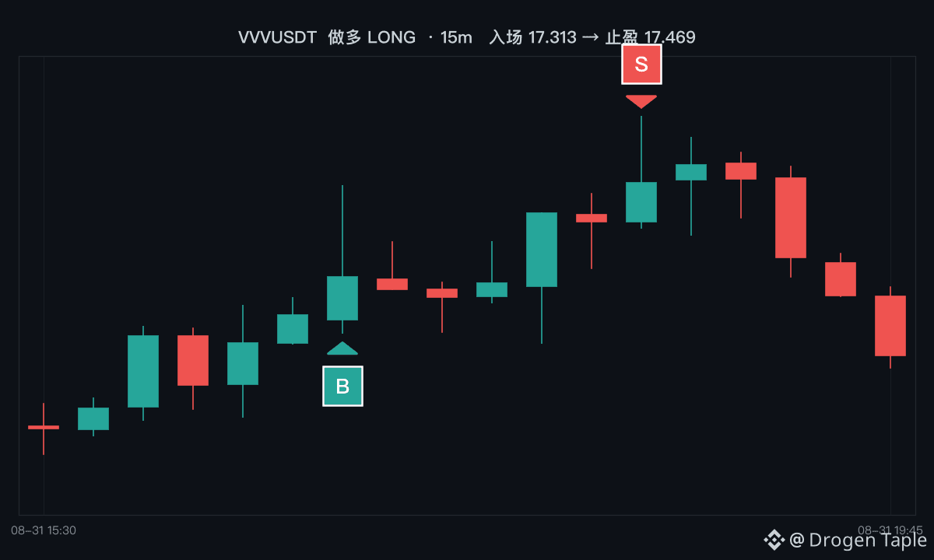Viewport: 934px width, 560px height.
Task: Click the Drogen Taple watermark text
Action: click(868, 540)
